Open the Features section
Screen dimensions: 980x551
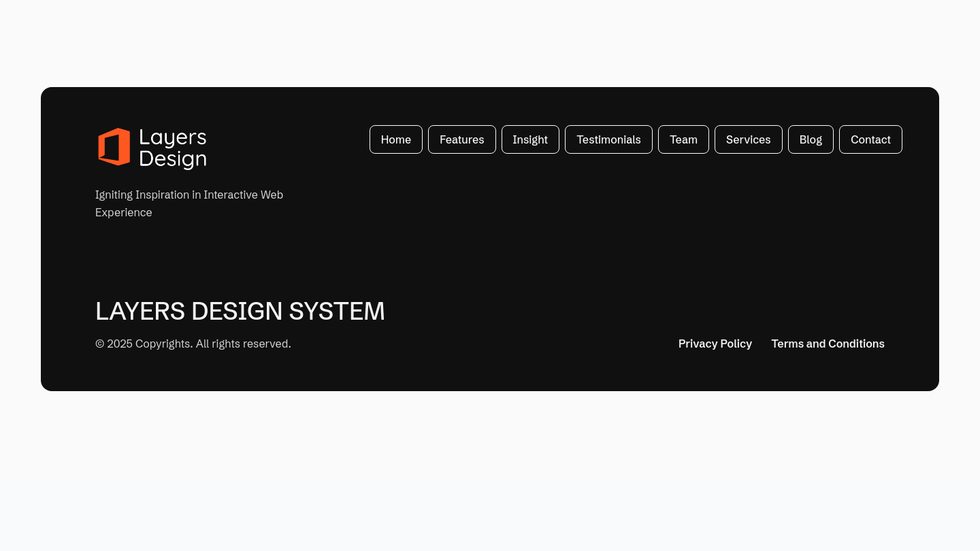(x=461, y=139)
